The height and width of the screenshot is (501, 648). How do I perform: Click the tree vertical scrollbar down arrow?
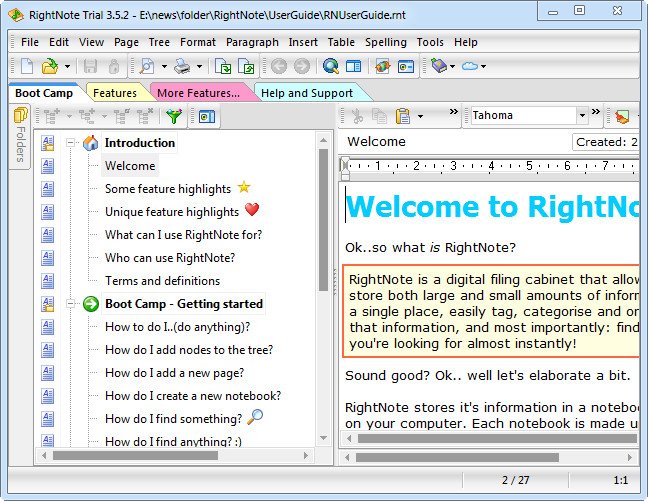tap(324, 438)
